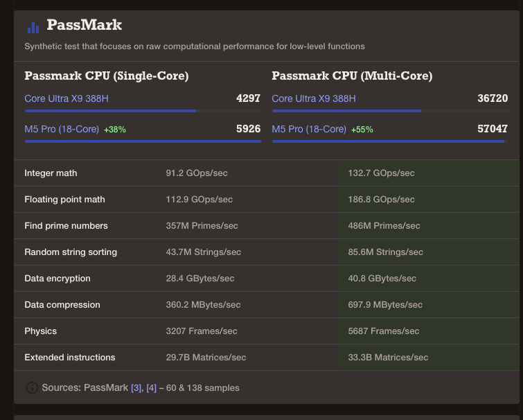Open the Core Ultra X9 388H multi-core link

point(314,98)
